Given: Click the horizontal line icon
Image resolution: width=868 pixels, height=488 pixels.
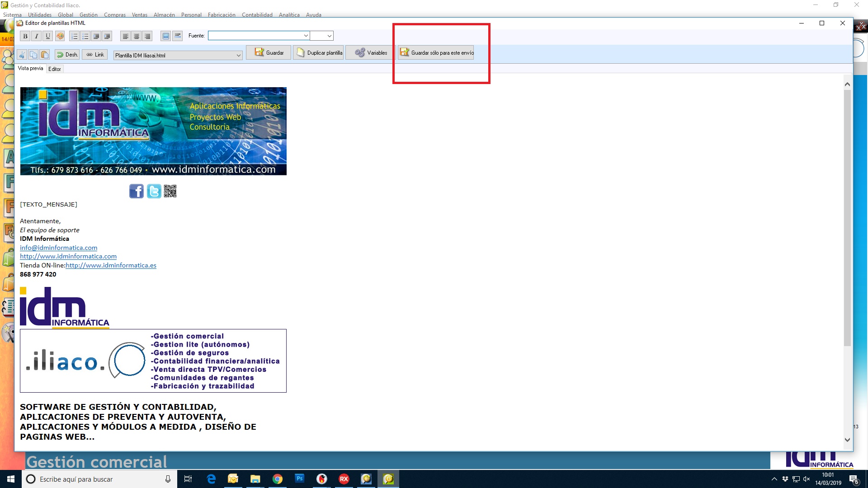Looking at the screenshot, I should pyautogui.click(x=178, y=36).
